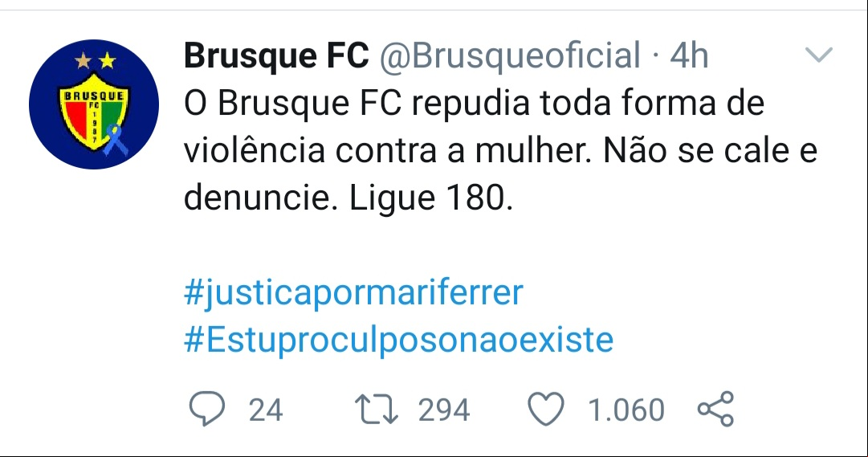Retweet using the arrows icon

click(x=377, y=410)
